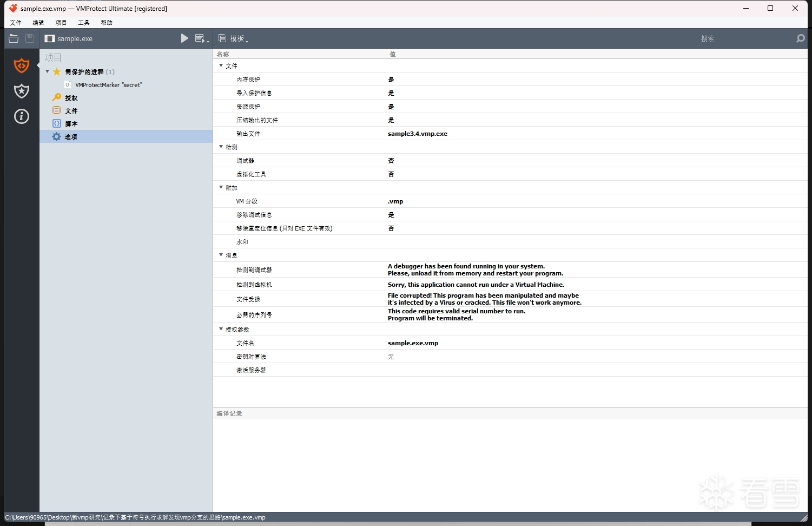Select the 水印 option row label
The image size is (812, 526).
pos(242,242)
